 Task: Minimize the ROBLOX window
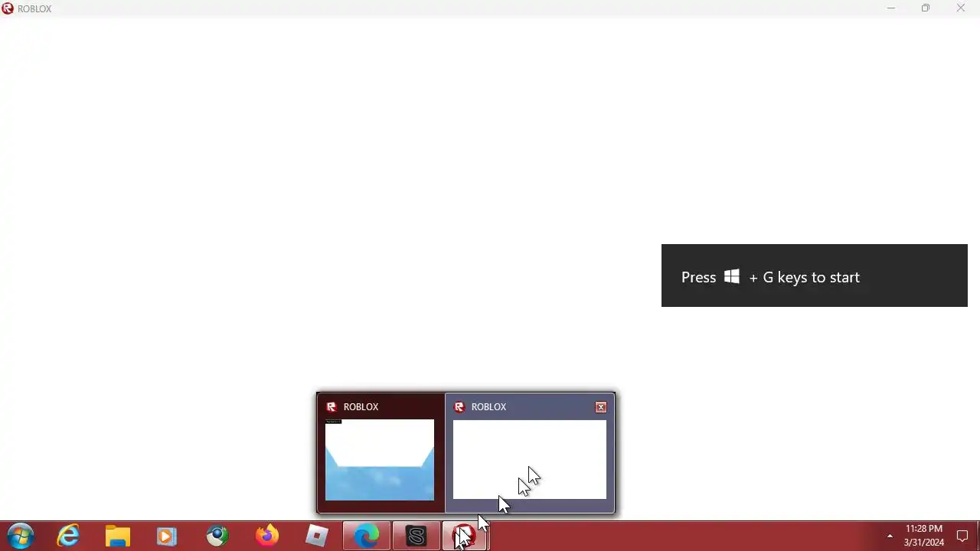pos(890,8)
